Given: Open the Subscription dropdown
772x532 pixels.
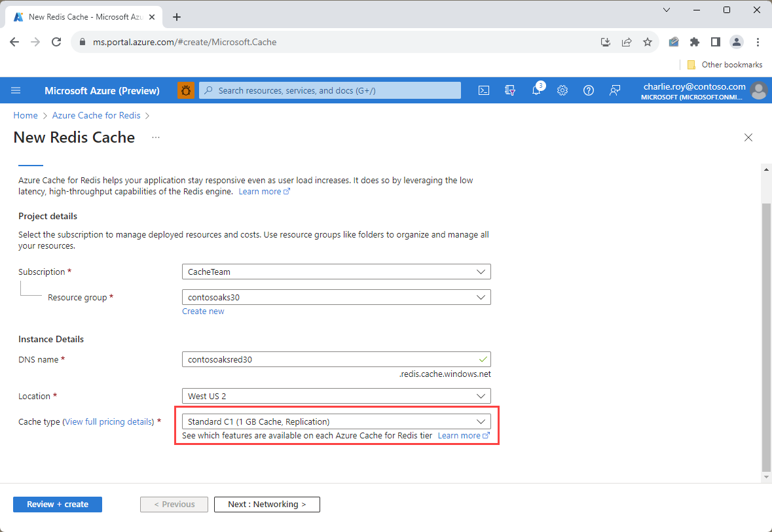Looking at the screenshot, I should coord(336,272).
